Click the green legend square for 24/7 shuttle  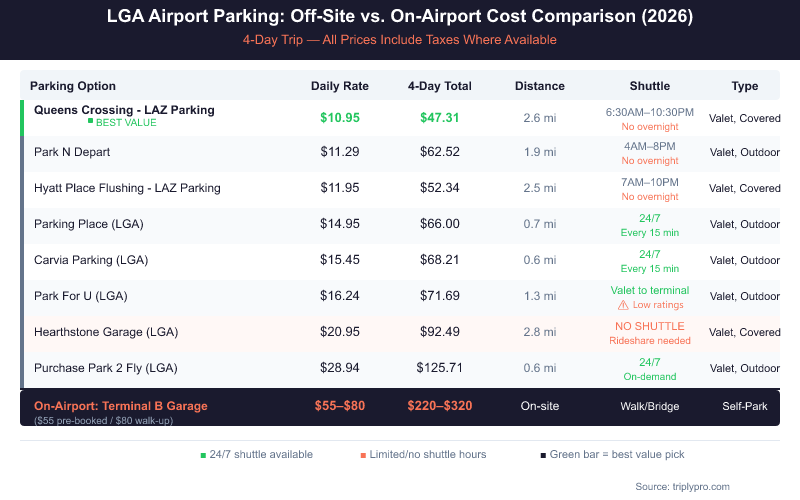202,455
